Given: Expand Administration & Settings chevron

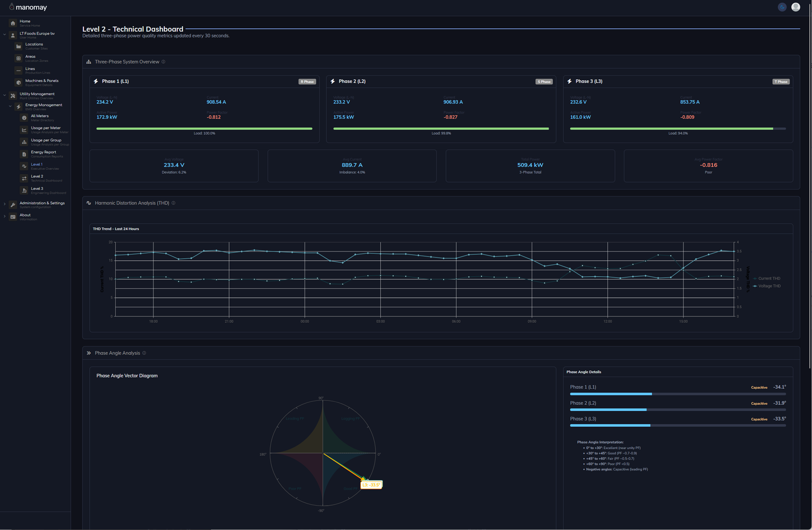Looking at the screenshot, I should [5, 204].
